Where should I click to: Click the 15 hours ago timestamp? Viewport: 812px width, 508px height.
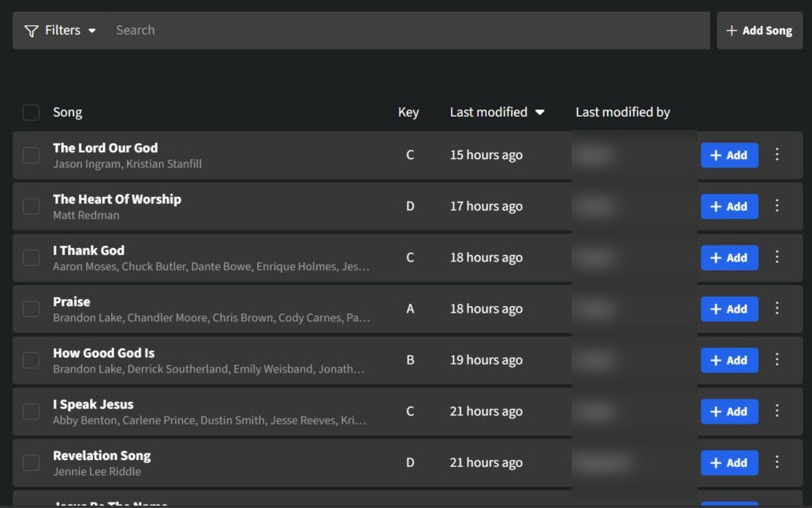coord(486,155)
